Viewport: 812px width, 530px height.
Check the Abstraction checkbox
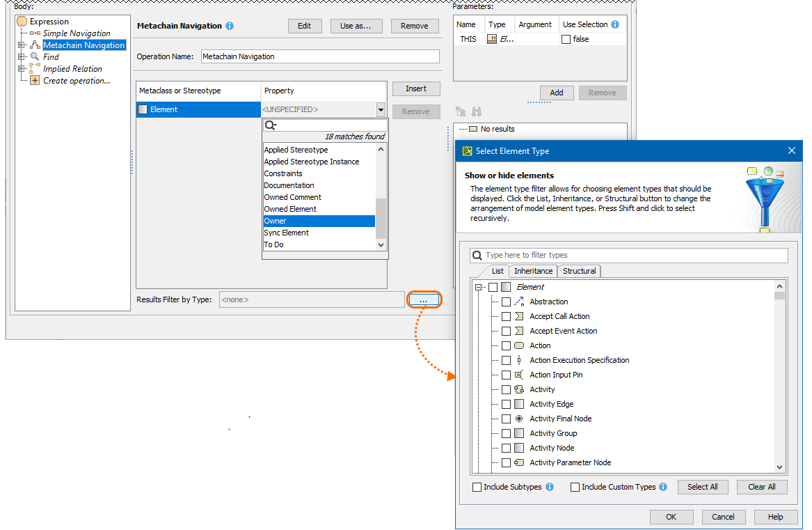(x=506, y=302)
